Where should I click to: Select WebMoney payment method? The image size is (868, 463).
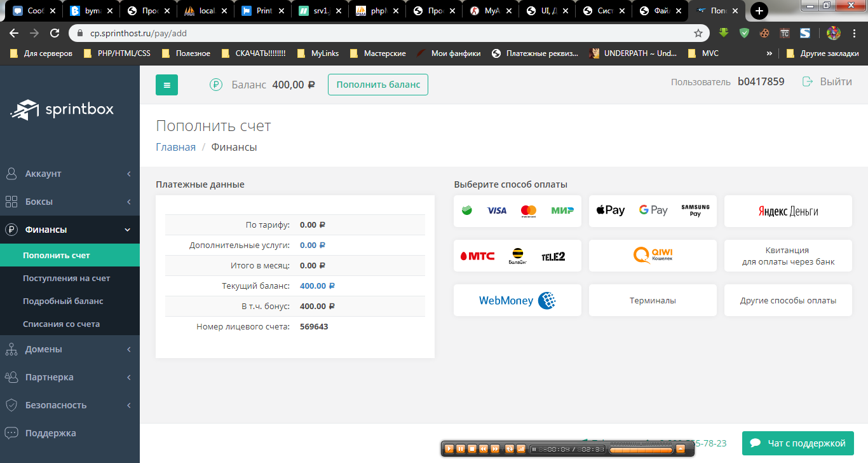click(517, 300)
